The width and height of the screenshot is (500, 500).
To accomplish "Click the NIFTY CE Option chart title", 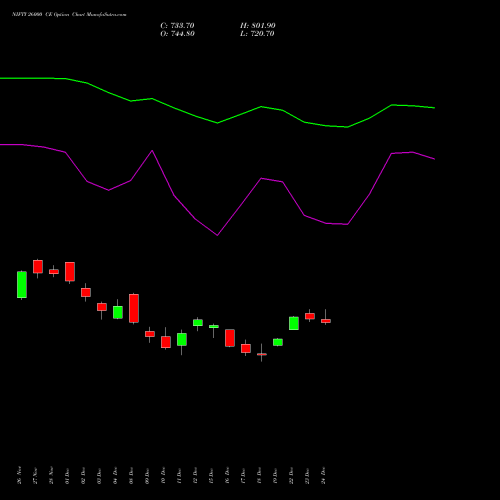I will pyautogui.click(x=69, y=14).
